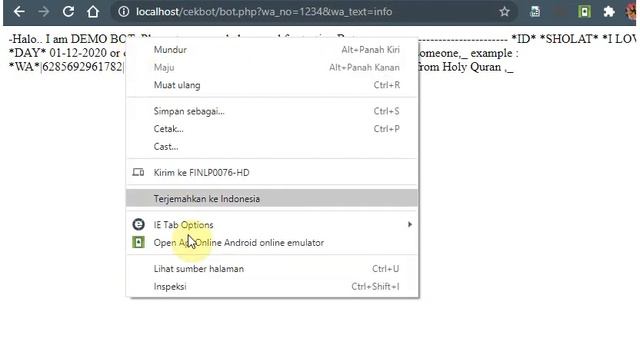Choose Maju from context menu
The height and width of the screenshot is (360, 640).
coord(272,67)
